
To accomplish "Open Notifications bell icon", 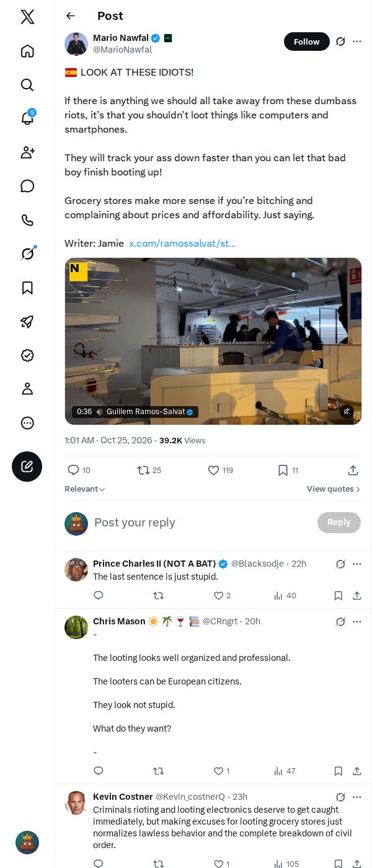I will point(27,118).
